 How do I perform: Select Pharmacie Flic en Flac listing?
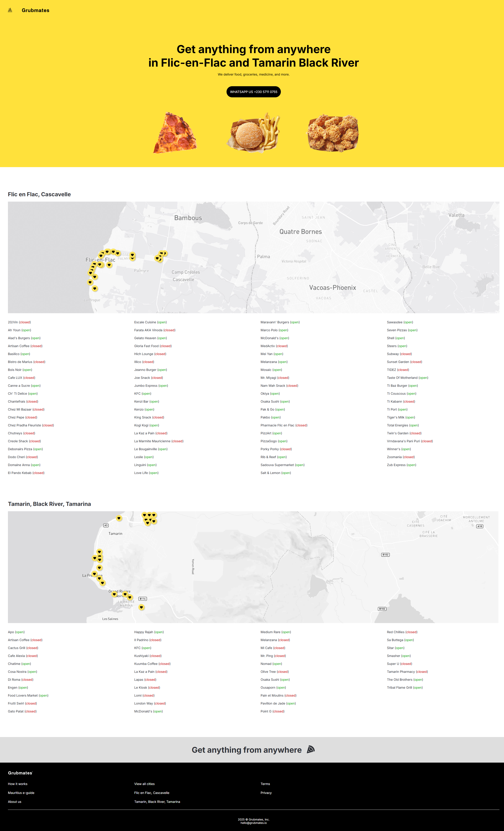(284, 425)
